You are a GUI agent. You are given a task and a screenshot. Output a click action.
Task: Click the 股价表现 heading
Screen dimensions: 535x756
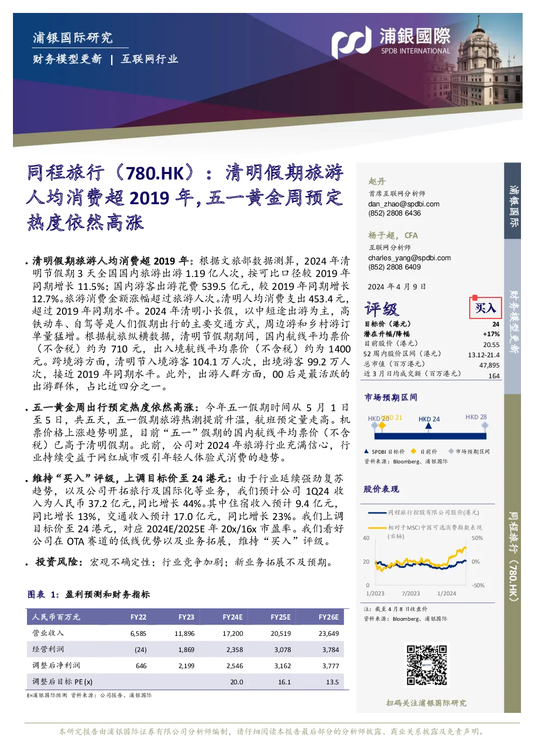[x=381, y=489]
